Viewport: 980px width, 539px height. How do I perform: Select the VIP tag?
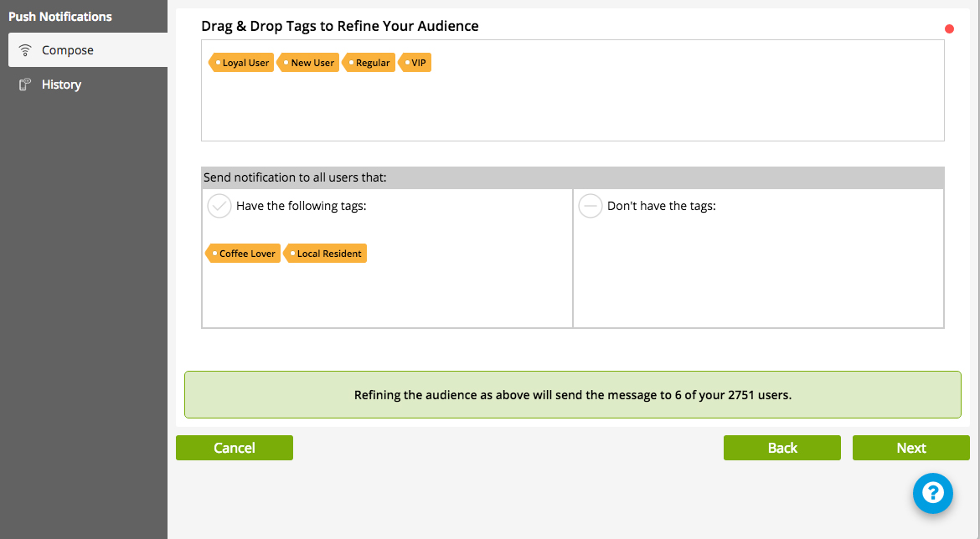(x=415, y=63)
